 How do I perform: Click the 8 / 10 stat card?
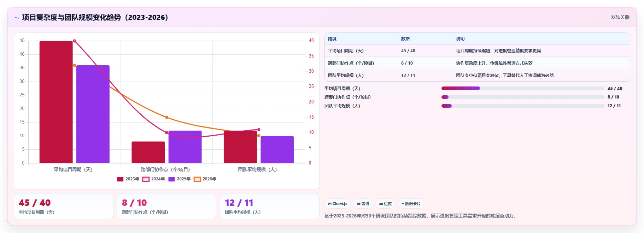(166, 206)
